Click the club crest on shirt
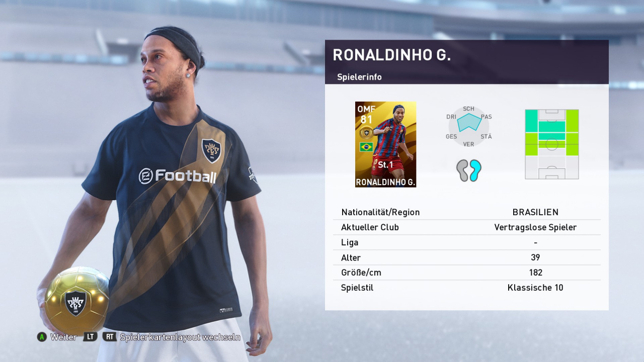Image resolution: width=644 pixels, height=362 pixels. pos(211,151)
